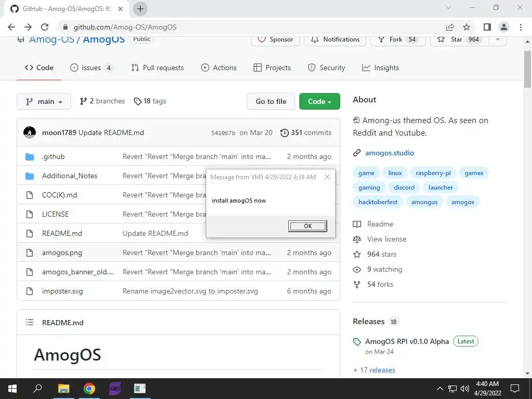This screenshot has height=399, width=532.
Task: Click the purple app icon on taskbar
Action: click(x=115, y=389)
